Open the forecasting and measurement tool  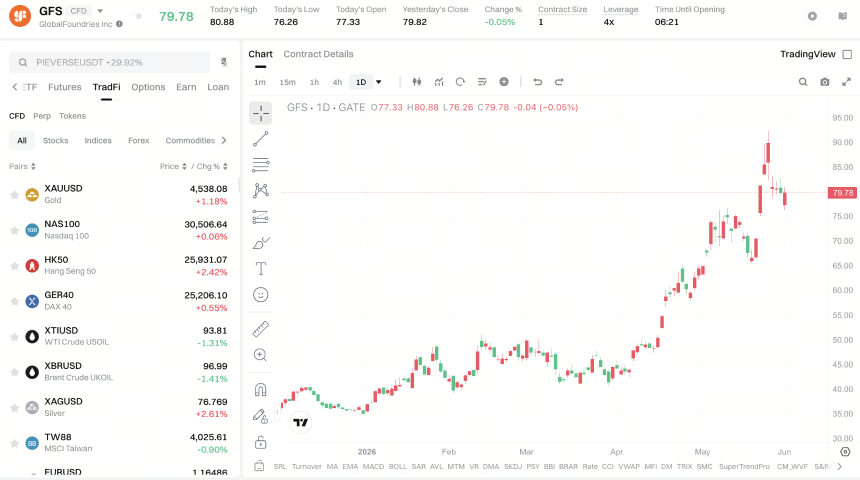pos(261,217)
